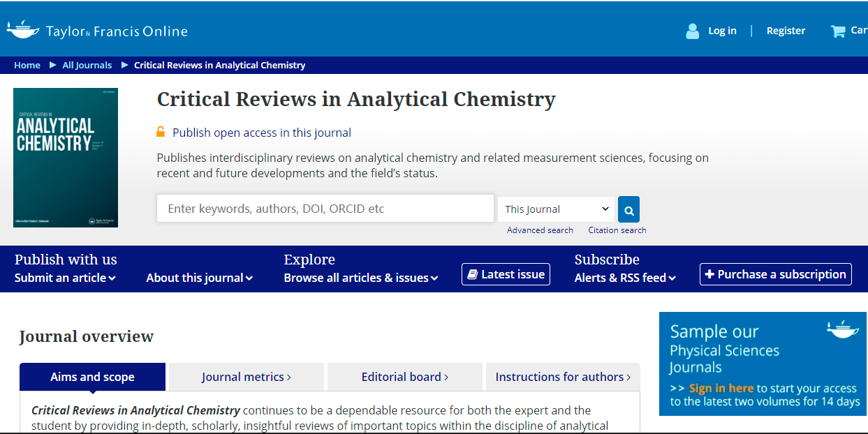Viewport: 868px width, 434px height.
Task: Expand Browse all articles & issues menu
Action: click(360, 278)
